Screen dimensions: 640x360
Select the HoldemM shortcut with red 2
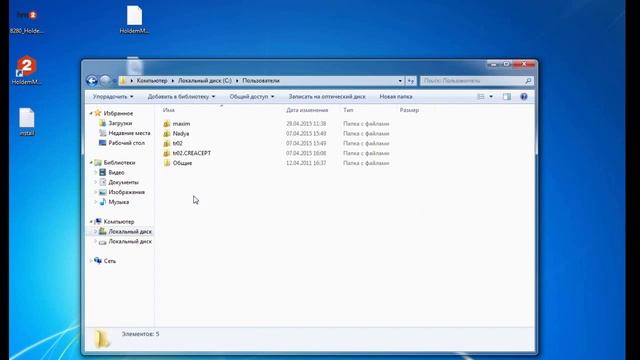pyautogui.click(x=26, y=70)
